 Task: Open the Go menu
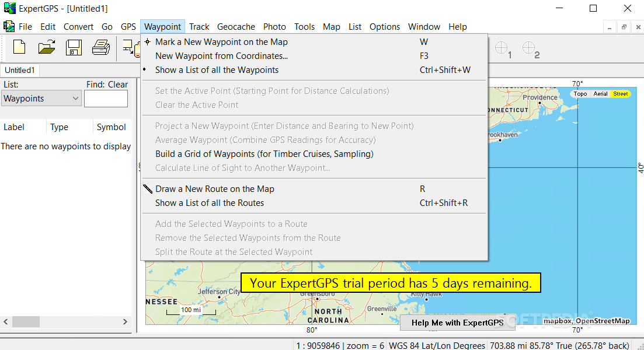107,27
